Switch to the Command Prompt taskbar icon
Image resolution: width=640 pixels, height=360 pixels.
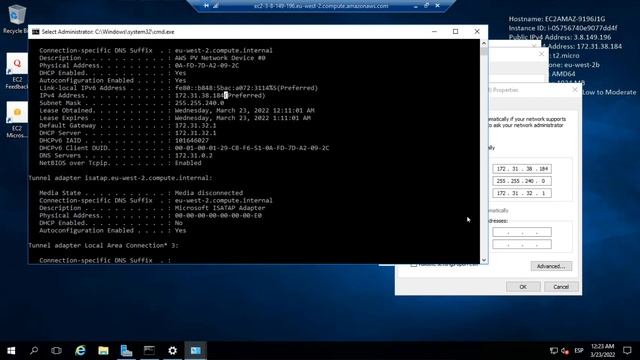point(149,350)
